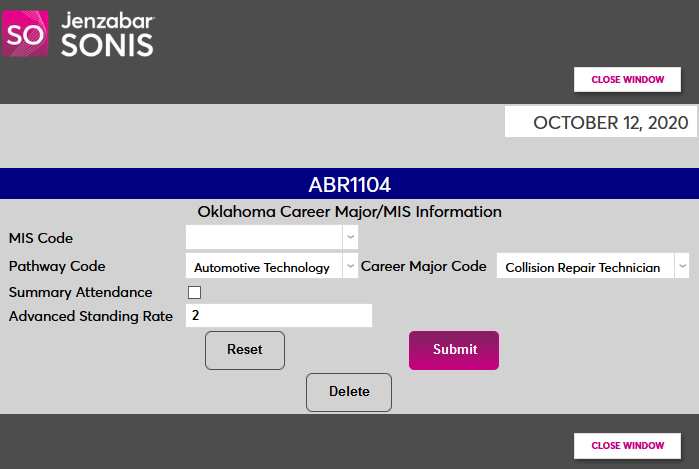Click the MIS Code label
This screenshot has height=469, width=699.
(x=41, y=238)
